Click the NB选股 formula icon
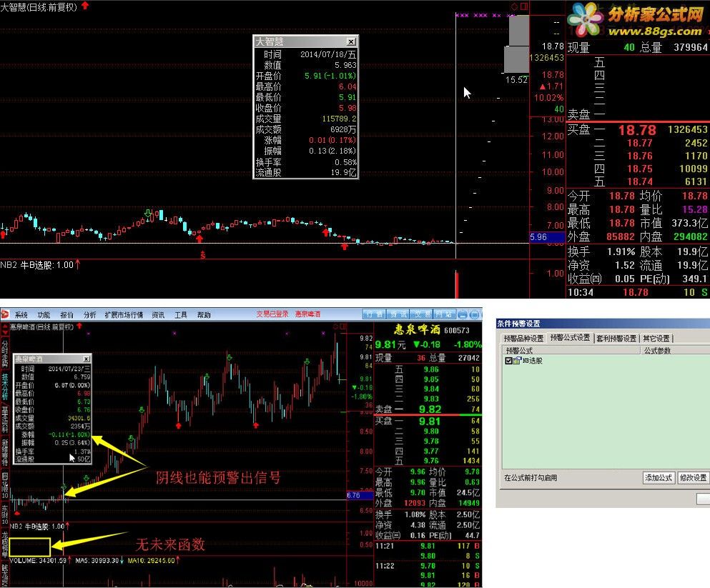Image resolution: width=710 pixels, height=588 pixels. coord(517,361)
